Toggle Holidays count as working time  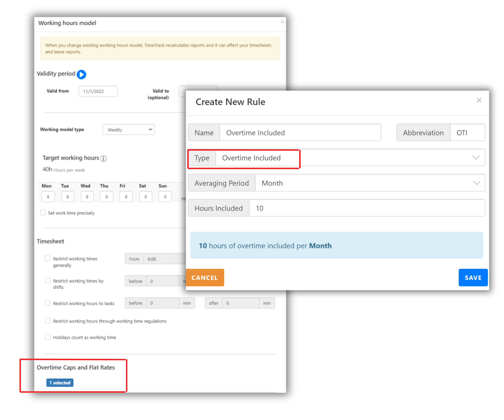[48, 337]
